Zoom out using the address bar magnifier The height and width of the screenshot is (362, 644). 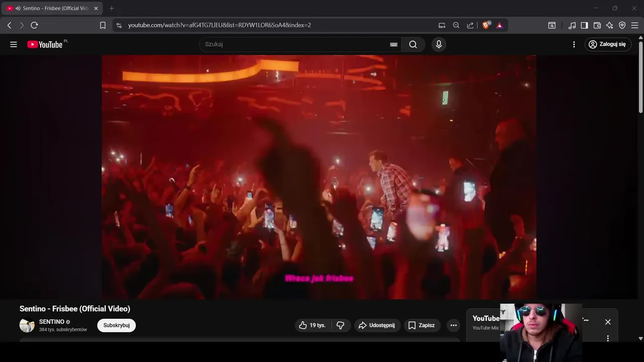click(x=456, y=25)
